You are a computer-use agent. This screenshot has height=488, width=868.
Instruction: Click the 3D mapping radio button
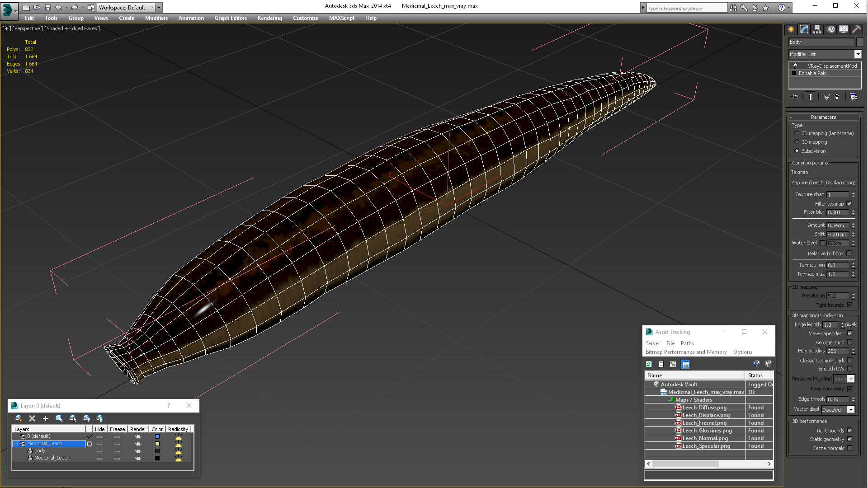797,141
